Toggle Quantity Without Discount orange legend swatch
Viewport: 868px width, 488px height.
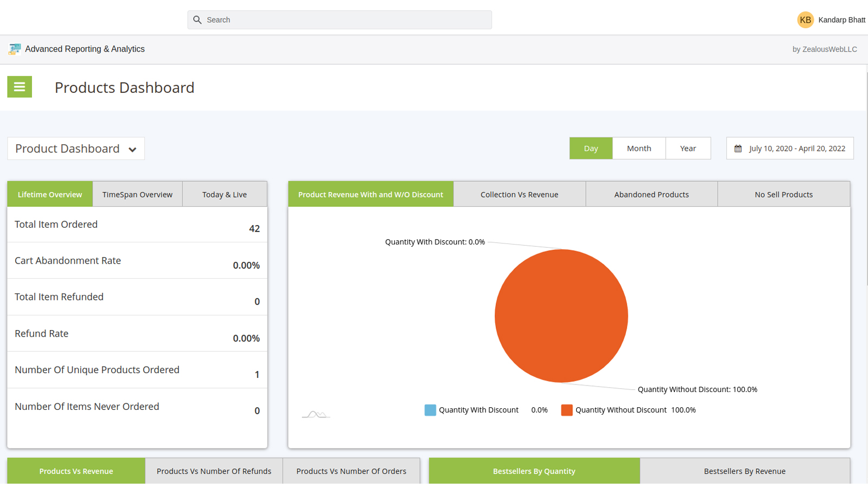coord(566,410)
